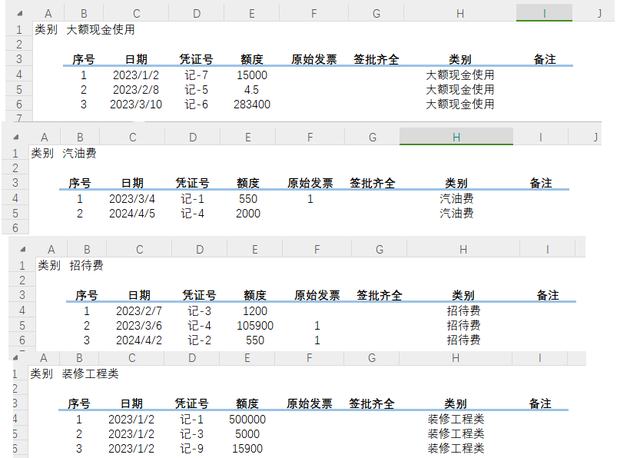
Task: Click amount cell 15900
Action: [x=247, y=449]
